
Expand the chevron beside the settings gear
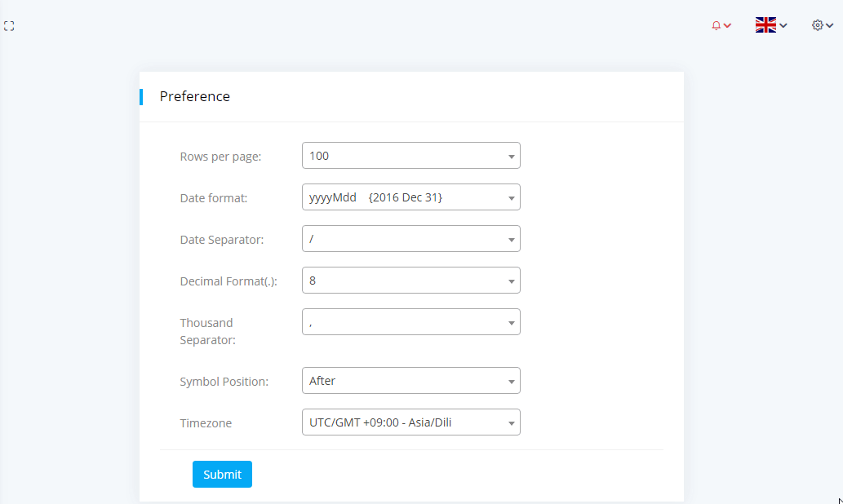830,26
